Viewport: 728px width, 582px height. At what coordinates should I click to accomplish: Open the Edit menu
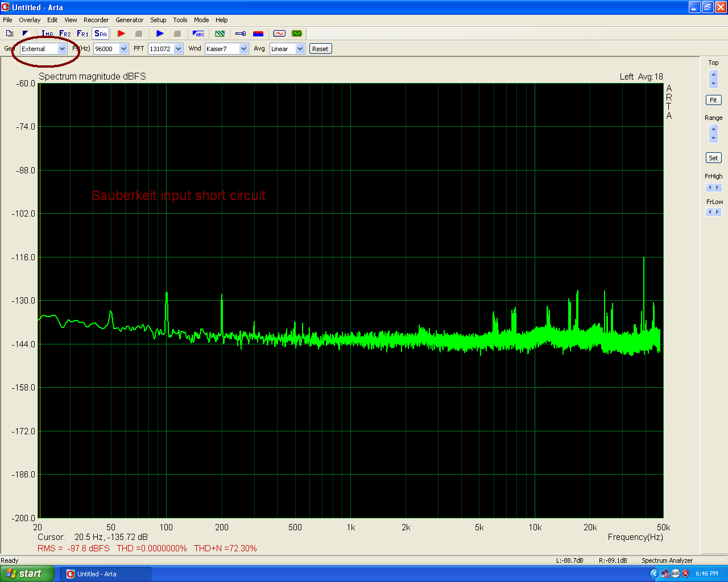52,20
